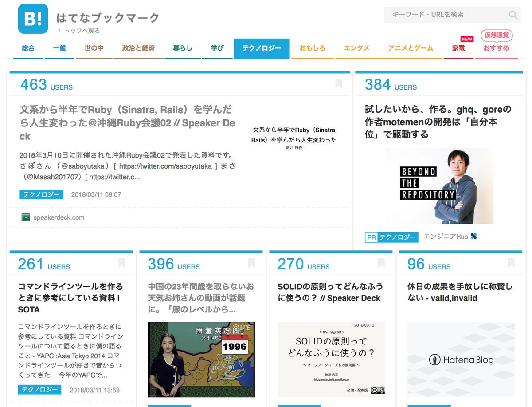Open 463 USERS bookmark count
532x407 pixels.
click(47, 85)
